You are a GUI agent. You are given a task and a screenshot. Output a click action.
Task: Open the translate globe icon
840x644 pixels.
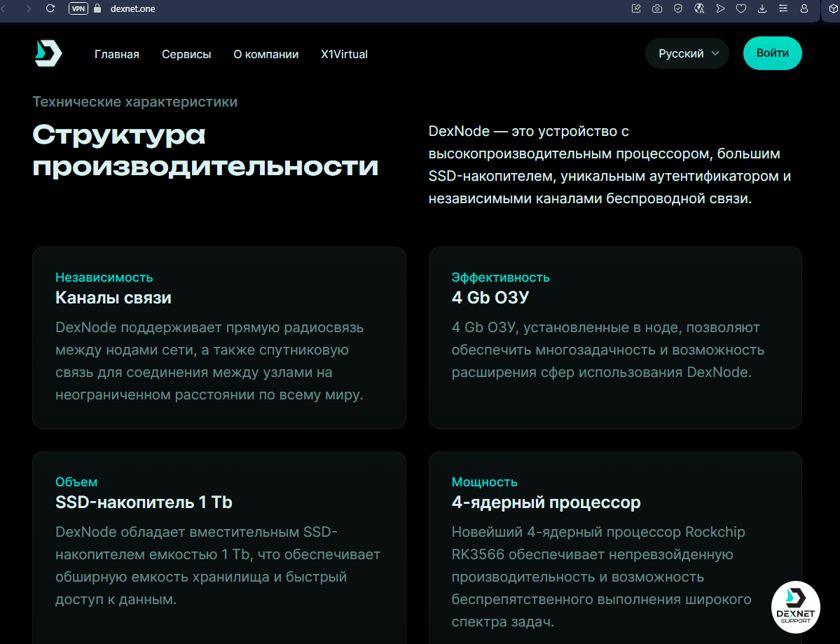pyautogui.click(x=698, y=8)
